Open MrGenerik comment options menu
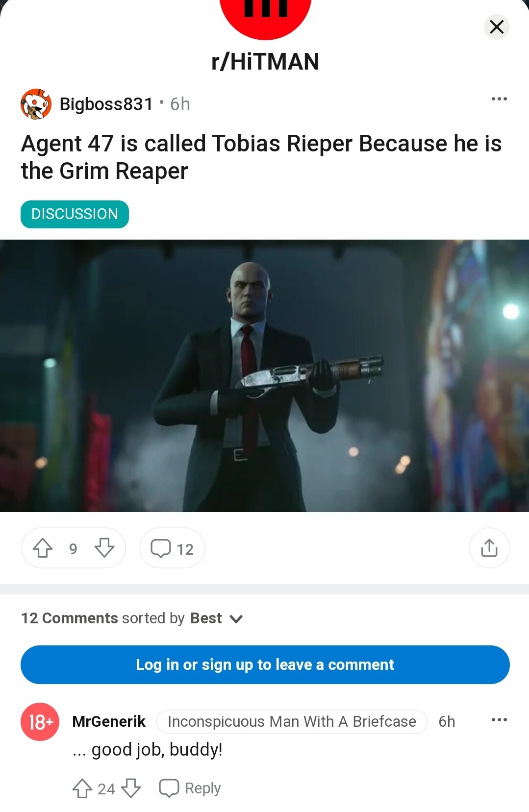This screenshot has width=529, height=812. click(x=499, y=720)
